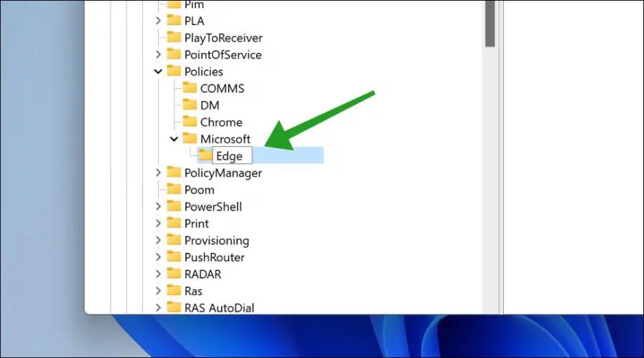Select the Ras key label

(x=193, y=291)
